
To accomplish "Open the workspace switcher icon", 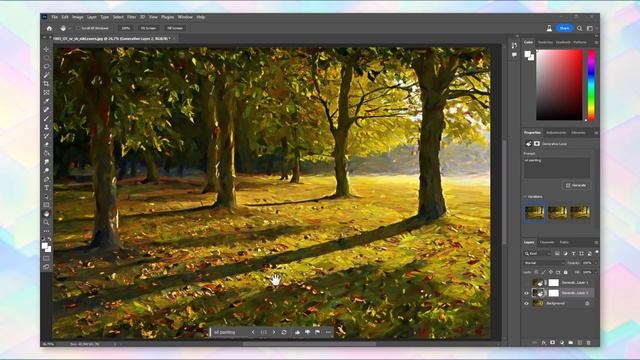I will pyautogui.click(x=590, y=28).
